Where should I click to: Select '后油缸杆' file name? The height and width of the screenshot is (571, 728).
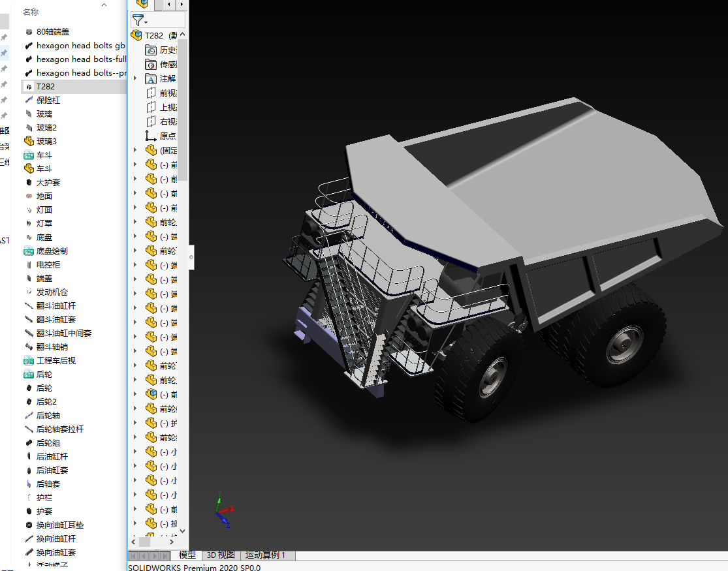(x=52, y=456)
